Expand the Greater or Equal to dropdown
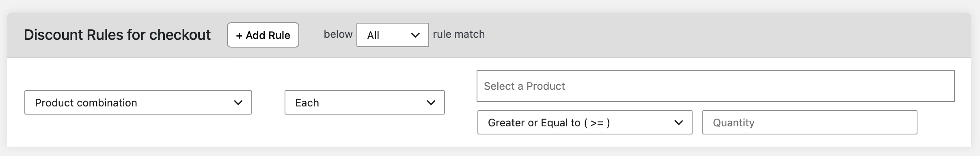 tap(585, 122)
